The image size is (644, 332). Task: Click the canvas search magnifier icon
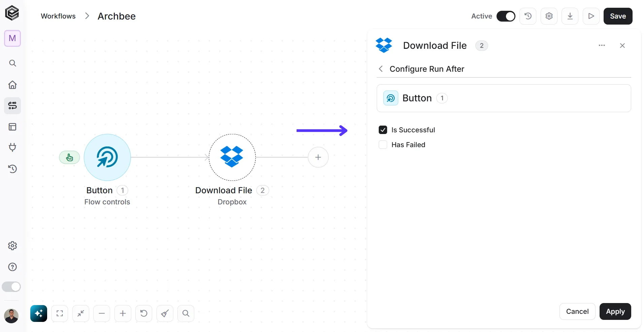[186, 313]
